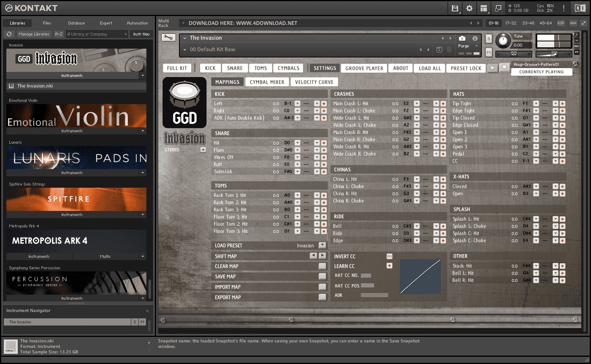This screenshot has width=591, height=364.
Task: Switch to the Files browser tab
Action: (47, 23)
